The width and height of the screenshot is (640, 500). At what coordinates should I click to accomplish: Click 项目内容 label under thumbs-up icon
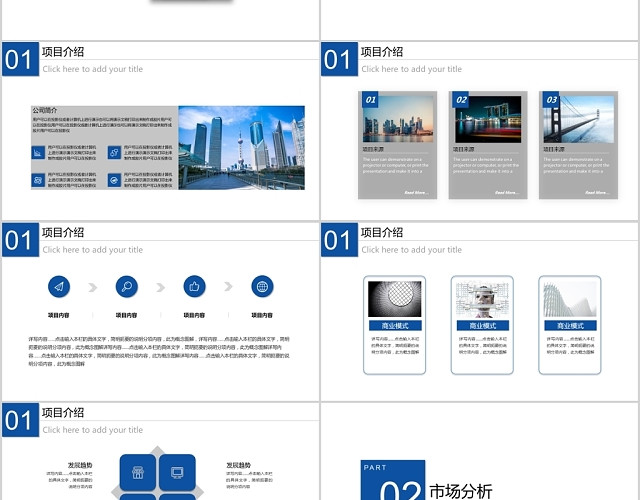[x=194, y=315]
